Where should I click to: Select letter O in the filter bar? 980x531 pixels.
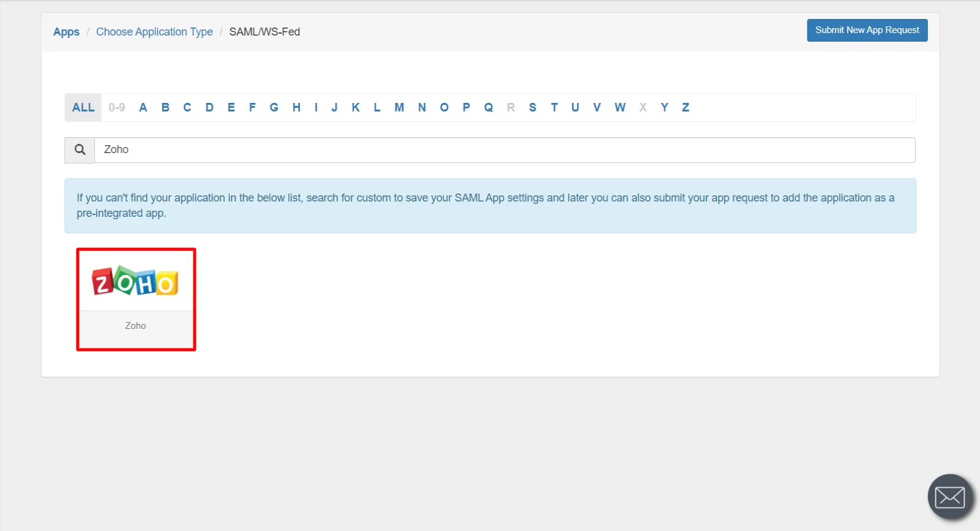click(x=444, y=108)
